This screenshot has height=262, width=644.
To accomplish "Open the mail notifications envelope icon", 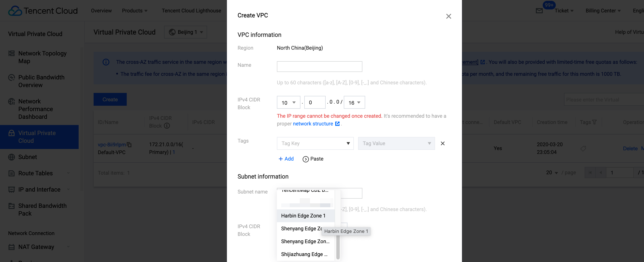I will click(x=539, y=11).
